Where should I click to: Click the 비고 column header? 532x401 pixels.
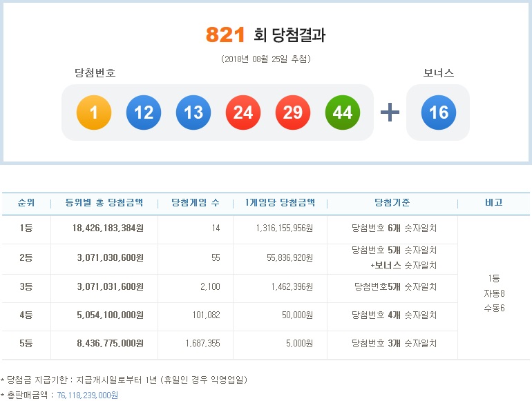pyautogui.click(x=494, y=203)
